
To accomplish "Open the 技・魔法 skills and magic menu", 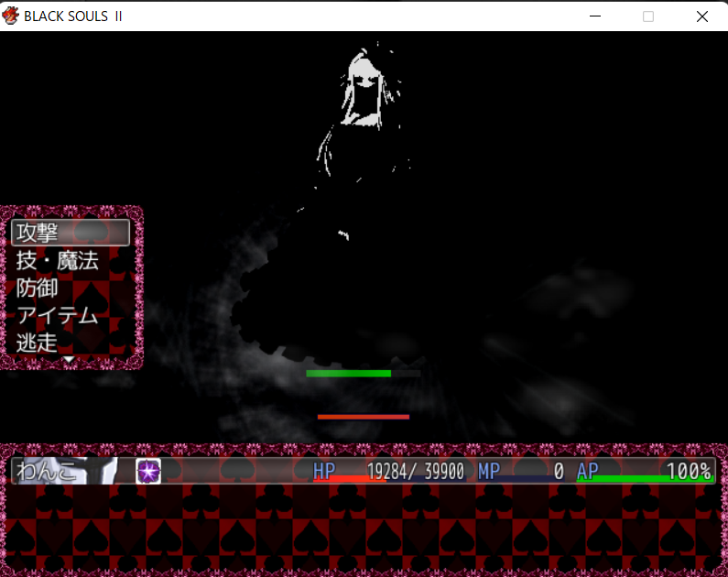I will click(57, 260).
